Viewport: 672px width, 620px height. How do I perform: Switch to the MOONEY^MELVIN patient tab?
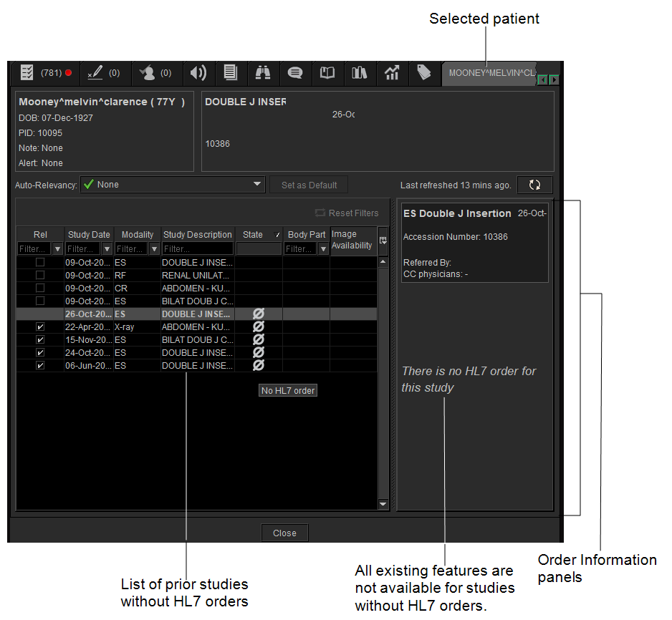(x=489, y=72)
